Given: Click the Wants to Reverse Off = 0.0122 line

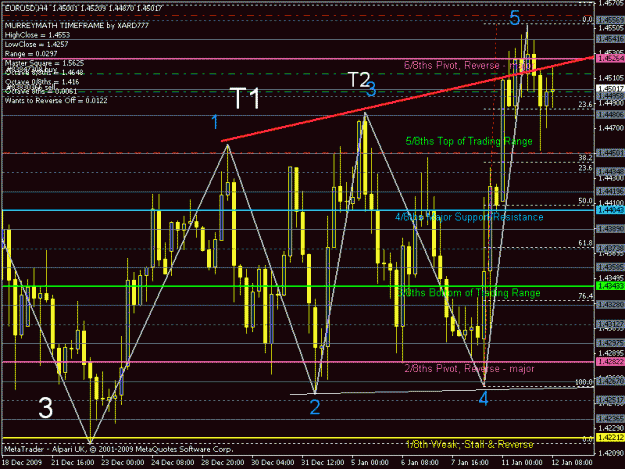Looking at the screenshot, I should [56, 100].
